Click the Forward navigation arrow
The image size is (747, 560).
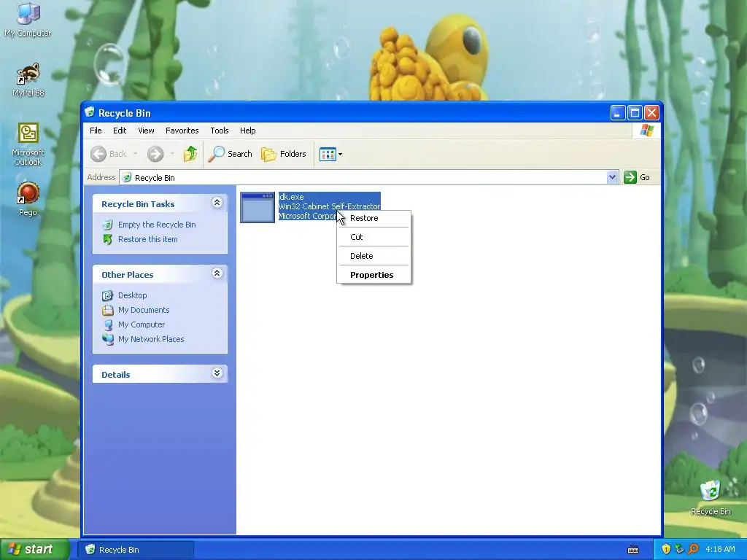[x=155, y=154]
